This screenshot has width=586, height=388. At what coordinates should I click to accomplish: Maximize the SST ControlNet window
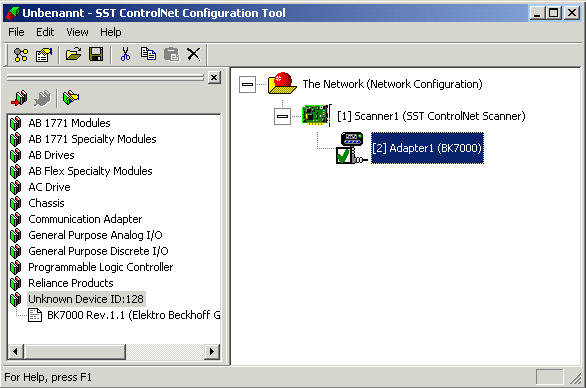click(553, 13)
